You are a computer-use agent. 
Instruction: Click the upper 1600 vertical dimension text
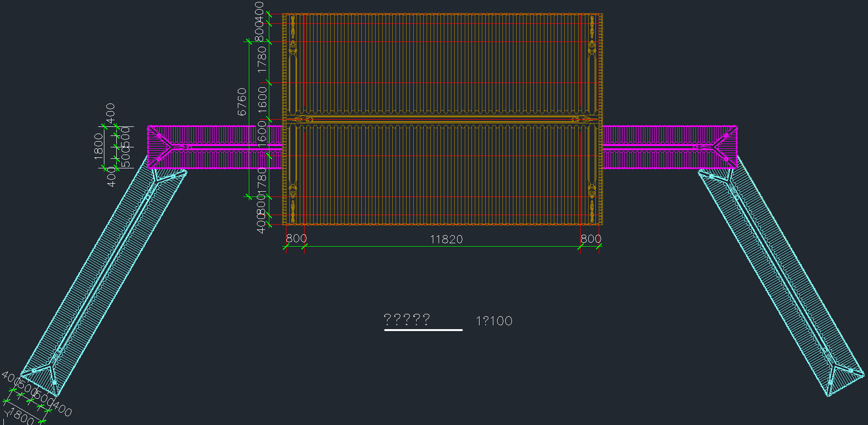[263, 99]
